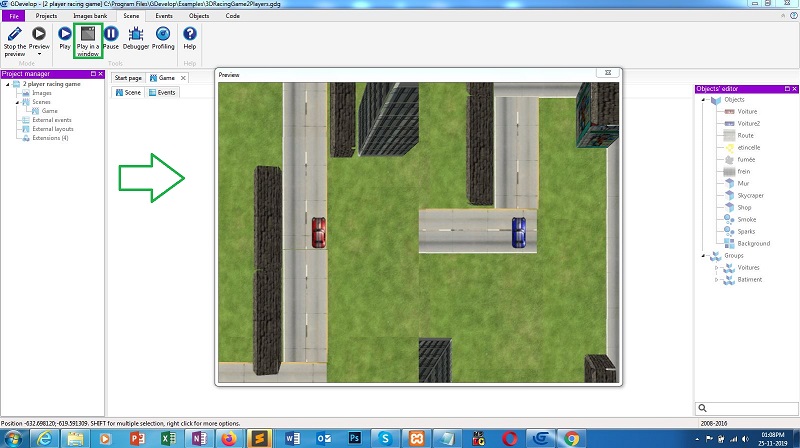Select 2 player racing game project
This screenshot has height=448, width=800.
[51, 84]
